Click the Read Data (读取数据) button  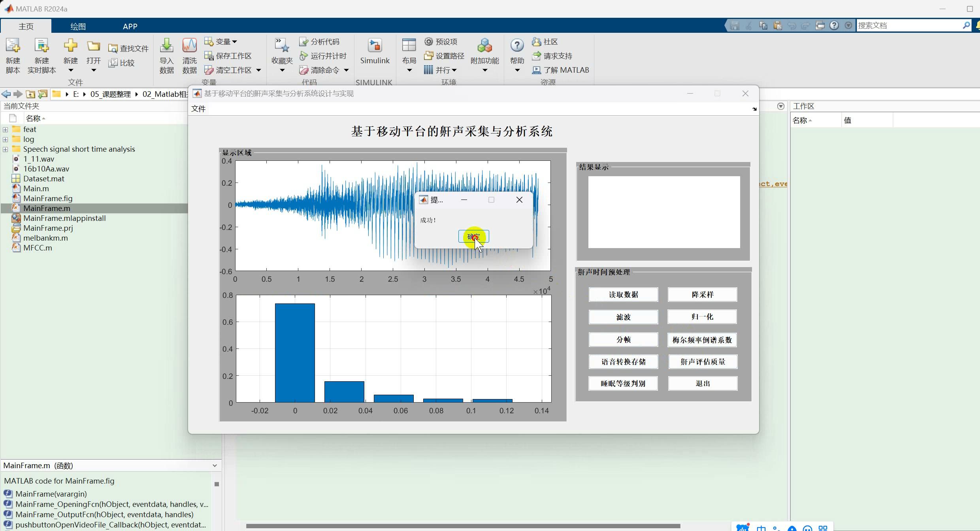coord(623,295)
